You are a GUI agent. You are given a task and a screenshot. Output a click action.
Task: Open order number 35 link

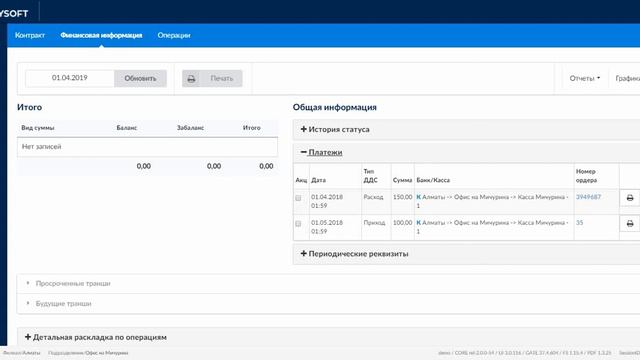580,223
